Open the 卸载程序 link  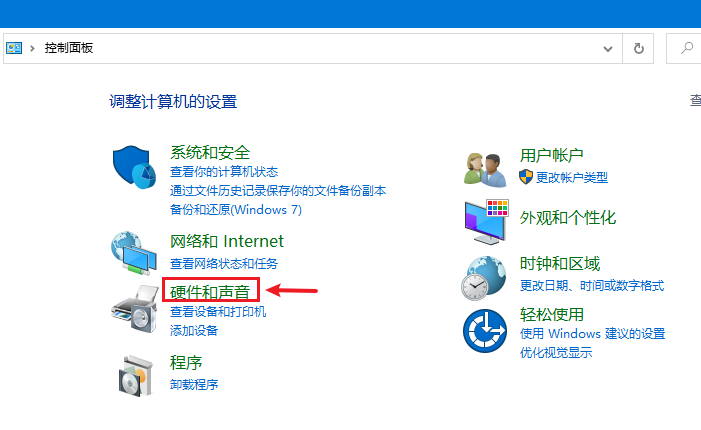[194, 384]
